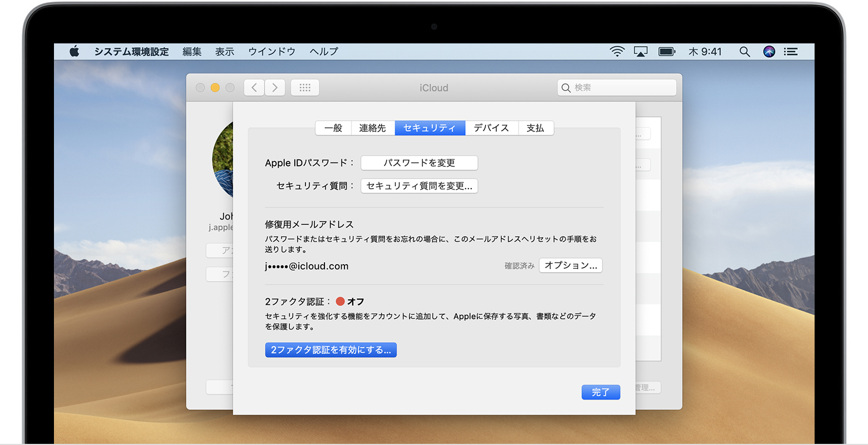Click the battery status icon

point(667,52)
